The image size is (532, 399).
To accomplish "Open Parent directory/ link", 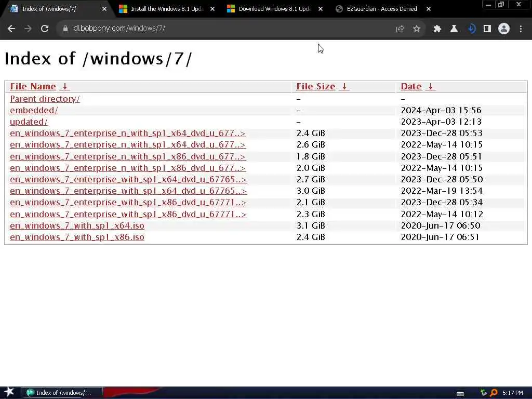I will (45, 99).
